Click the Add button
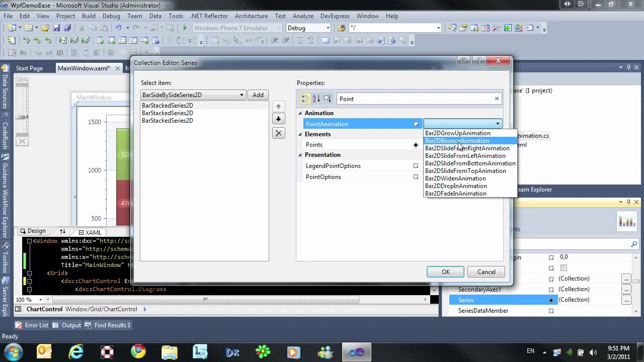Image resolution: width=644 pixels, height=362 pixels. 258,95
